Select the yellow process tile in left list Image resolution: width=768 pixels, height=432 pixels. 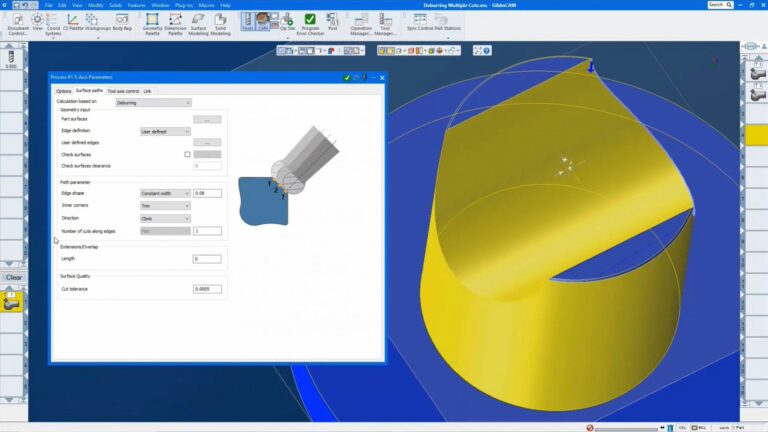pos(11,301)
